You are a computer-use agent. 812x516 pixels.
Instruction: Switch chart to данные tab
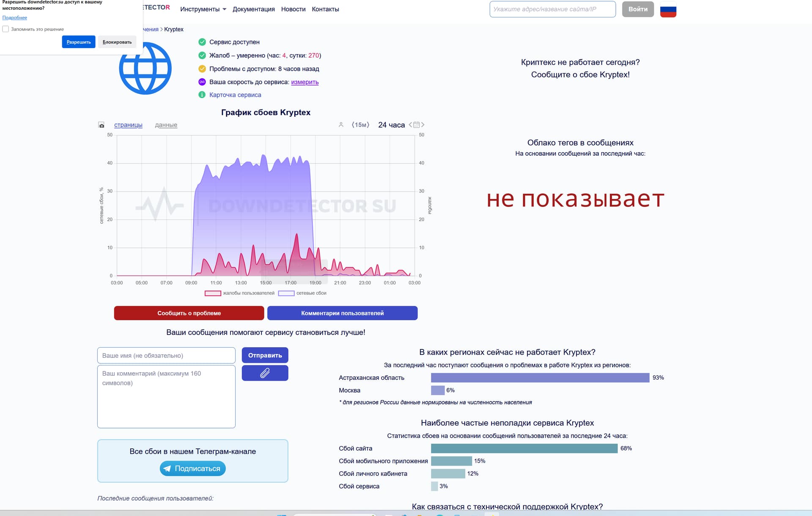166,125
